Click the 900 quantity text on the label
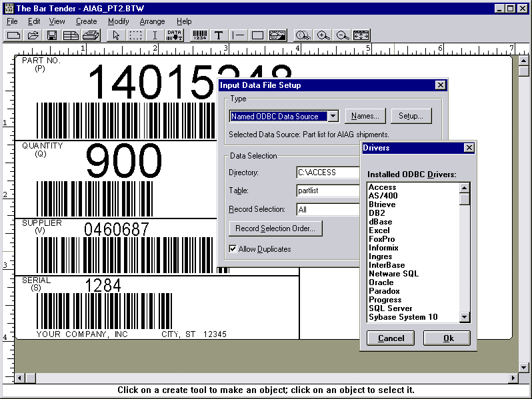 click(x=123, y=161)
